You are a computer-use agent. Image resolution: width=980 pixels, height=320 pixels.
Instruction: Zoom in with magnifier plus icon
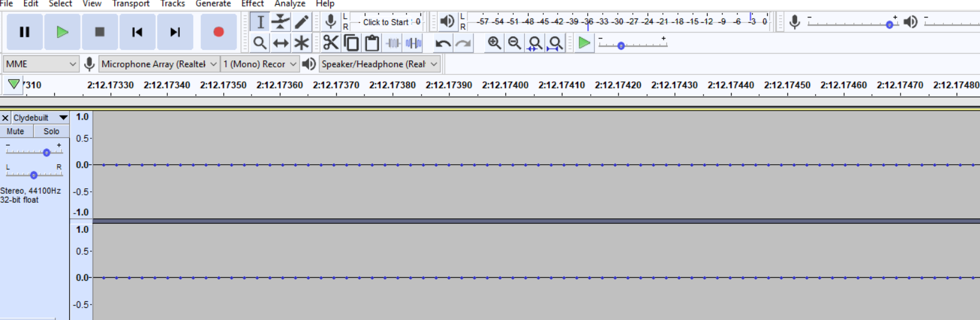coord(494,43)
